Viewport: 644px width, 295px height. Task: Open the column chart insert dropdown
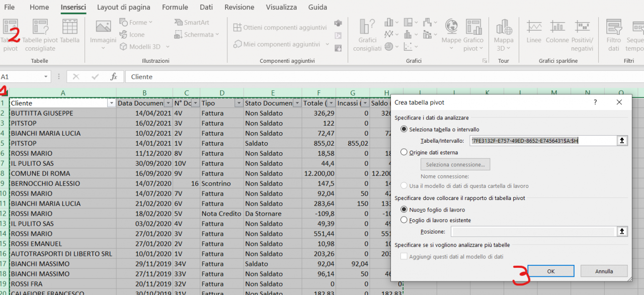click(391, 23)
